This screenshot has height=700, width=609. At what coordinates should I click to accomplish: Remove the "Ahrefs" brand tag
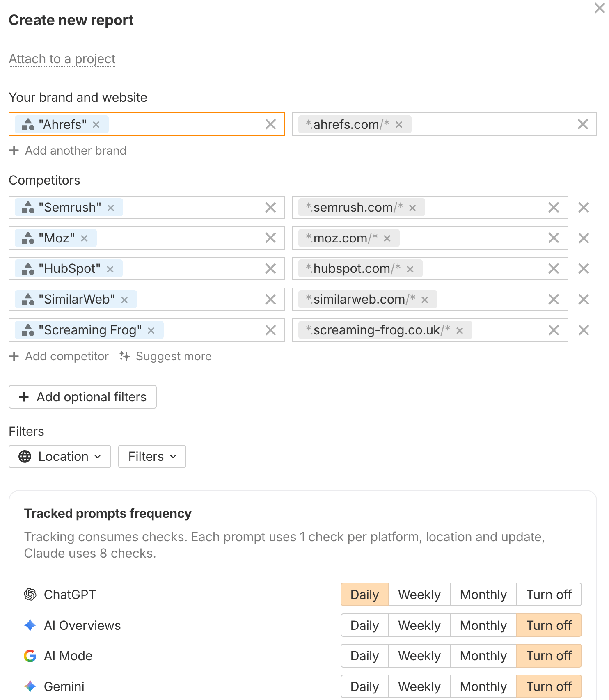click(x=96, y=124)
